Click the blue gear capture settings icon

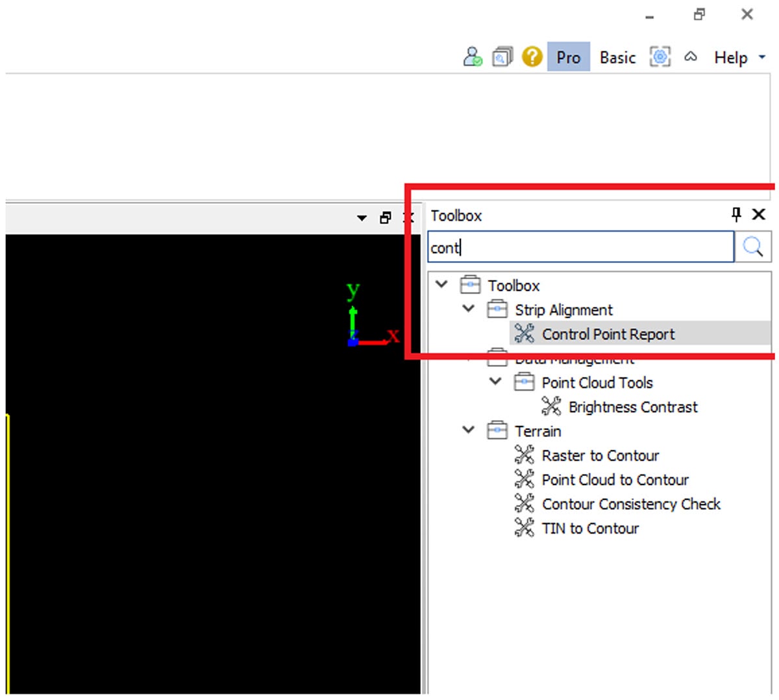660,57
